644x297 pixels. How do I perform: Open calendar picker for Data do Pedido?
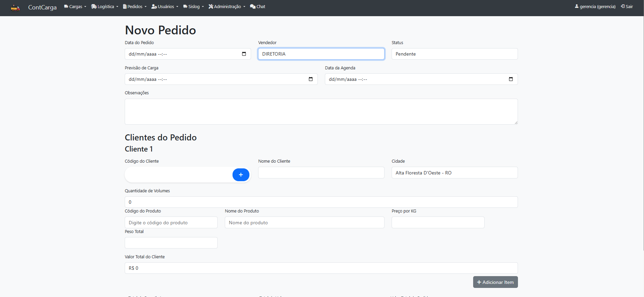pos(244,54)
